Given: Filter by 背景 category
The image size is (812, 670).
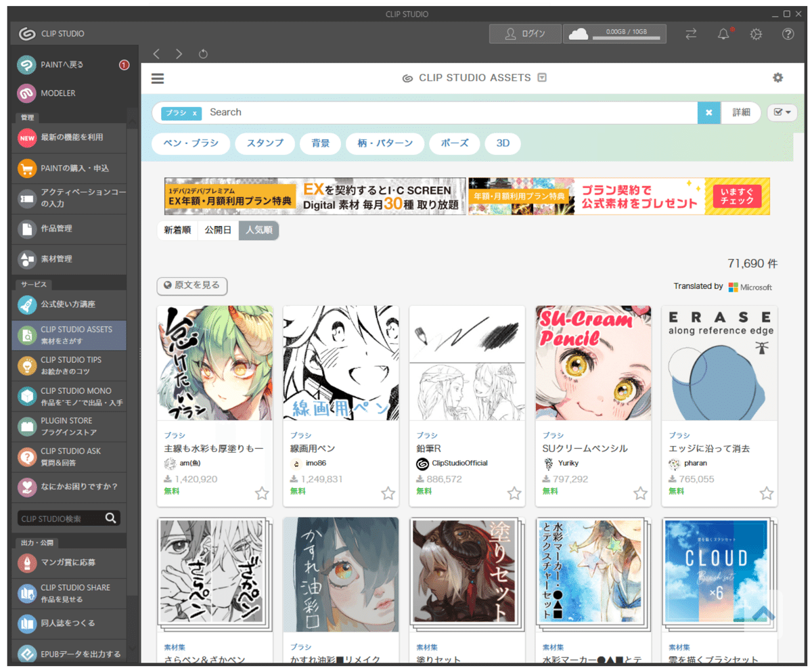Looking at the screenshot, I should (321, 143).
